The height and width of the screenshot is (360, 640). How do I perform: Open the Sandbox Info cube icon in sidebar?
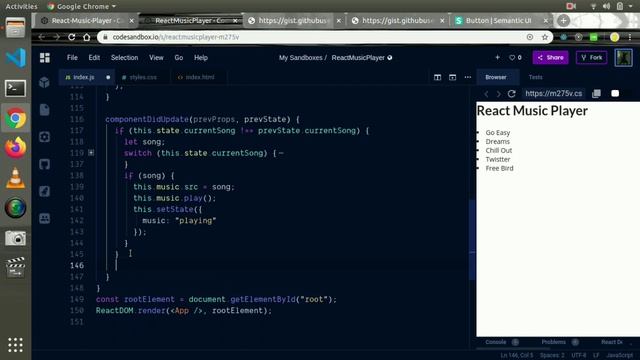click(x=44, y=82)
